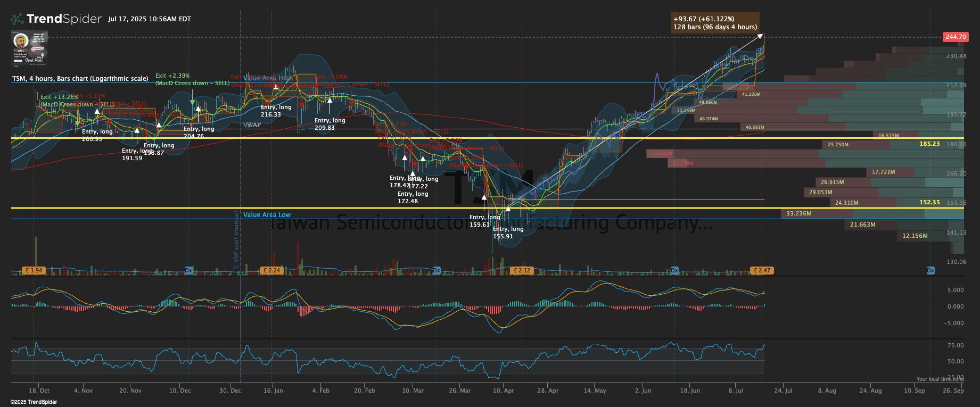The image size is (980, 407).
Task: Click the 30. Dec date axis label
Action: point(230,391)
